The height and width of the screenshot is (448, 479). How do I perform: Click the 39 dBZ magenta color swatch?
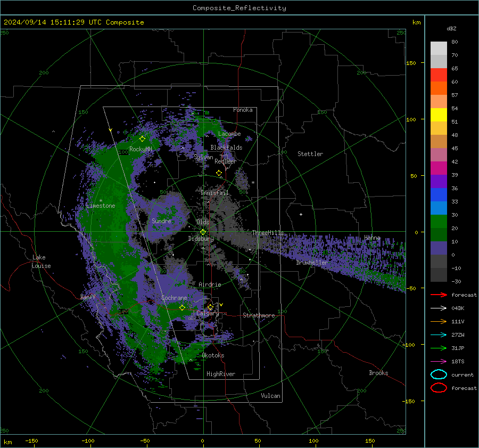coord(439,168)
